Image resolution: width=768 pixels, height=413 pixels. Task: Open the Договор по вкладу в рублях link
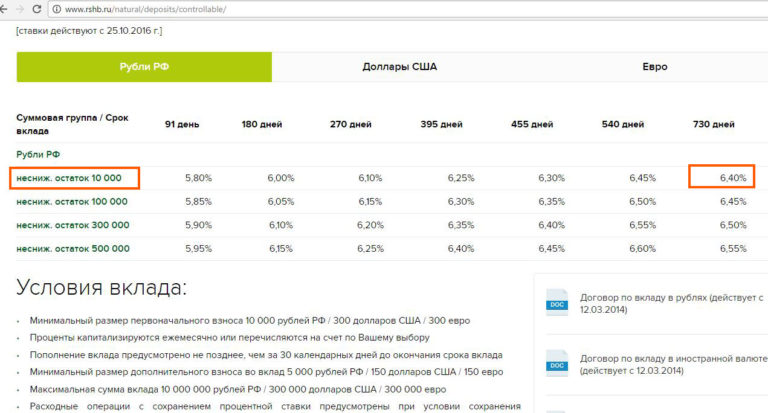click(664, 298)
